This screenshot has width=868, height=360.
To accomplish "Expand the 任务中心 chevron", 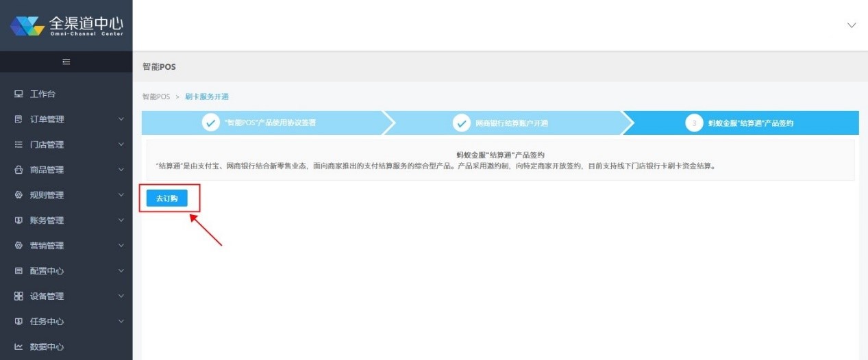I will 121,322.
